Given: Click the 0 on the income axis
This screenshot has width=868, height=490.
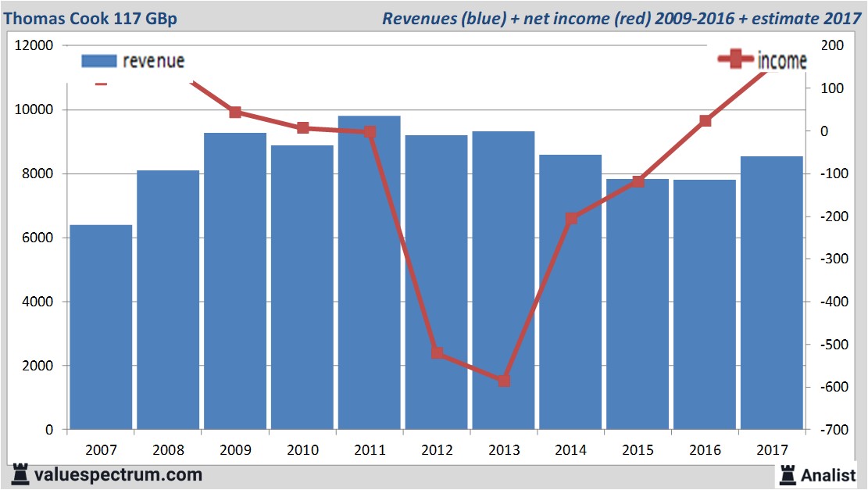Looking at the screenshot, I should 824,131.
